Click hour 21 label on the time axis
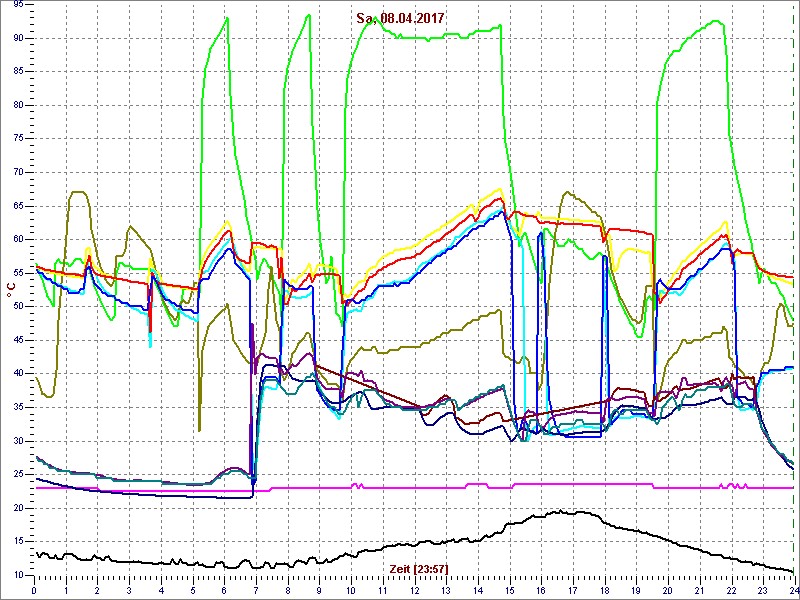 (700, 589)
